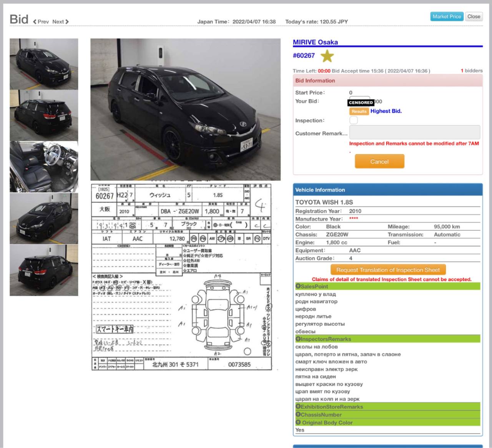Click the 'TOYOTA WISH 1.8S' title
The image size is (492, 448).
324,202
